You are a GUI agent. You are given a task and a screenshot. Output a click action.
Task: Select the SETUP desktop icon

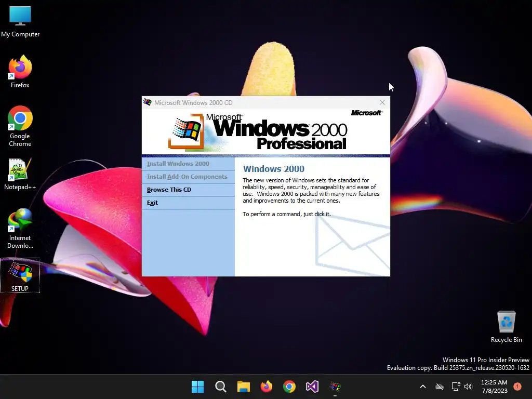(20, 275)
